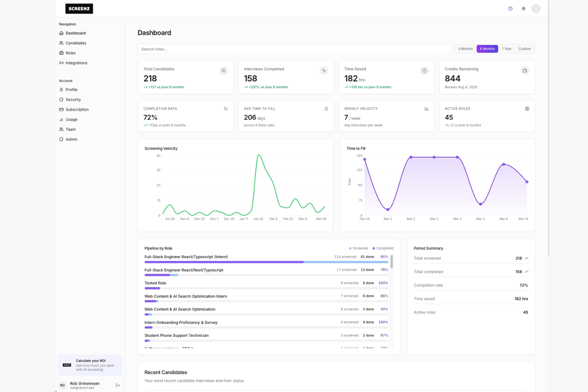Image resolution: width=588 pixels, height=392 pixels.
Task: Click progress bar of Full-Stack Engineer (Intern)
Action: point(266,262)
